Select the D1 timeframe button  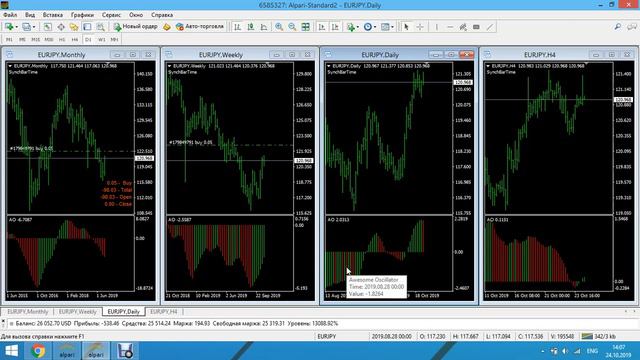[88, 40]
